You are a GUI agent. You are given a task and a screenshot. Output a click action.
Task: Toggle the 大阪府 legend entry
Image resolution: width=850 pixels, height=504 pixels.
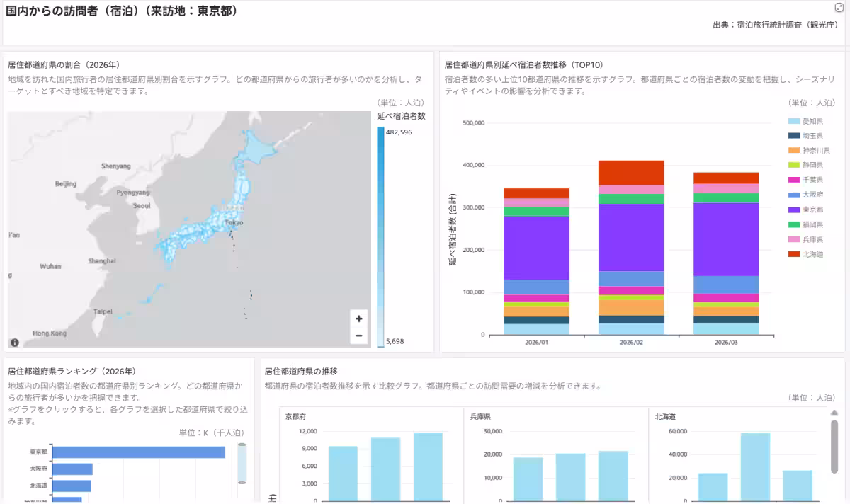click(x=807, y=195)
